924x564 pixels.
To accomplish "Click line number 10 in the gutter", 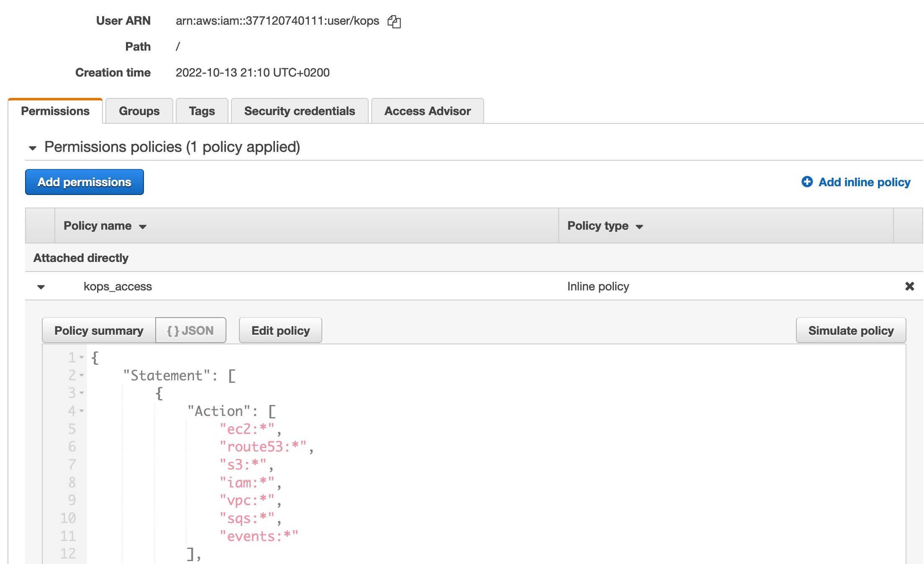I will pos(68,518).
